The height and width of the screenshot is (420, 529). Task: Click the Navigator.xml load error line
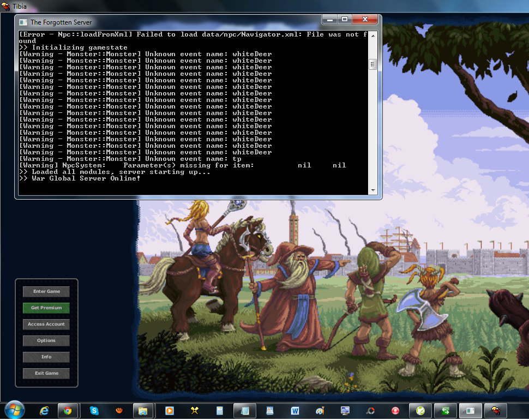click(x=193, y=38)
